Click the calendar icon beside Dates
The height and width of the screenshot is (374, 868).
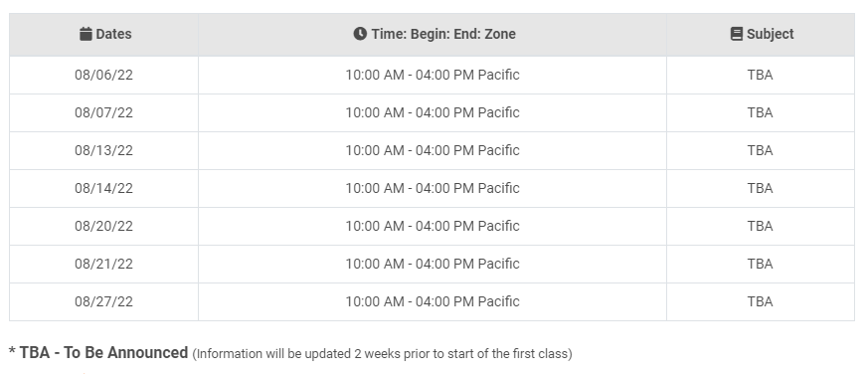coord(86,34)
